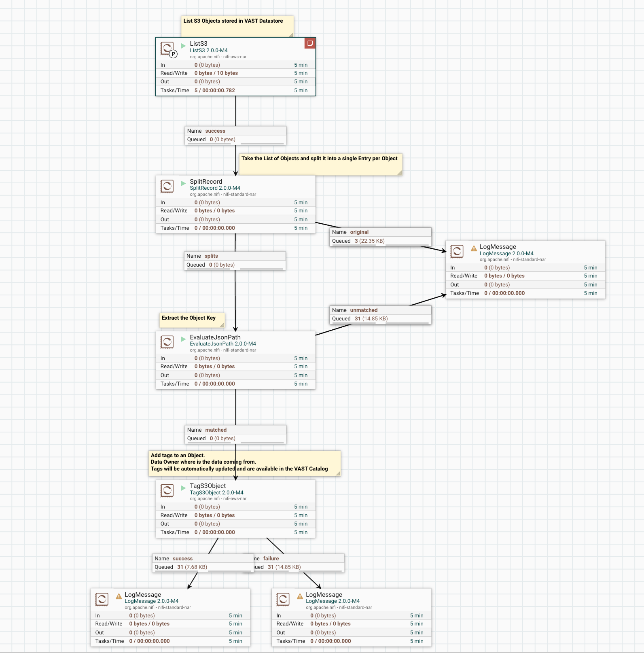Click processor icon of LogMessage under success queue
Image resolution: width=644 pixels, height=653 pixels.
pyautogui.click(x=102, y=599)
